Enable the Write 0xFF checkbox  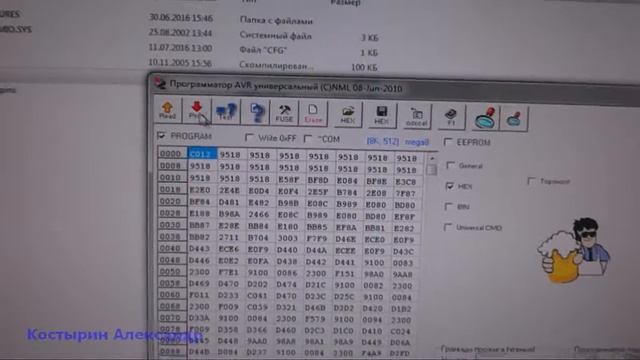click(249, 138)
